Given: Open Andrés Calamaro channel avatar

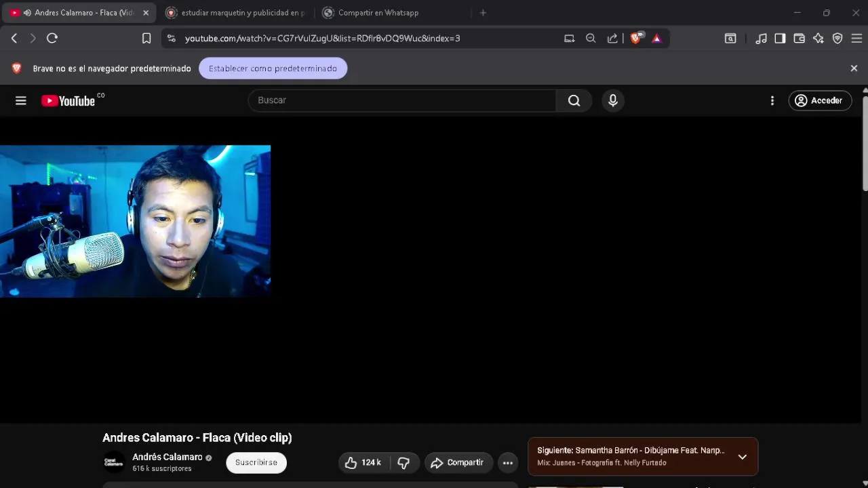Looking at the screenshot, I should coord(114,462).
